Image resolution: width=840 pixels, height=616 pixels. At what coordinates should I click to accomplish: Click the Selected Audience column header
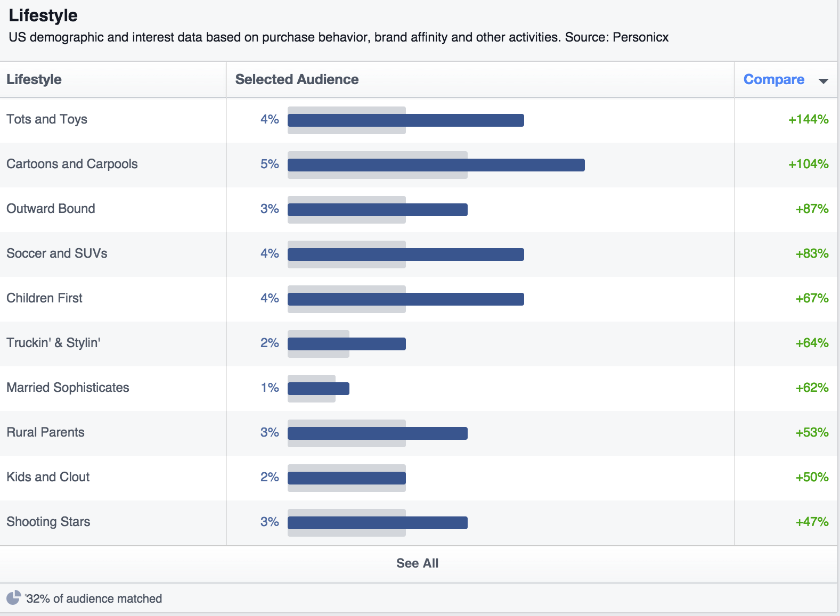coord(297,79)
